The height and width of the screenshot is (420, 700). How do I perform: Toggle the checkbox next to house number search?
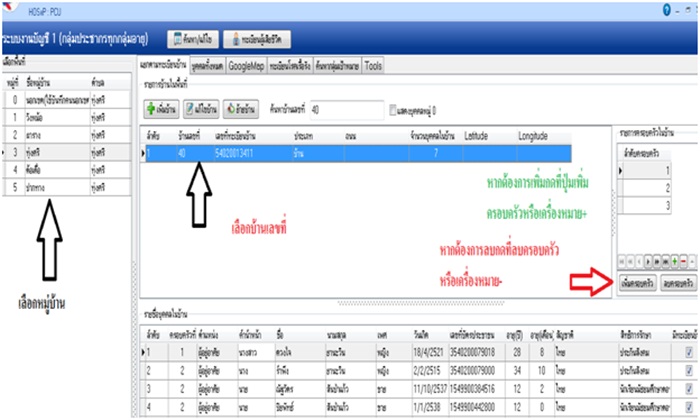[x=393, y=108]
